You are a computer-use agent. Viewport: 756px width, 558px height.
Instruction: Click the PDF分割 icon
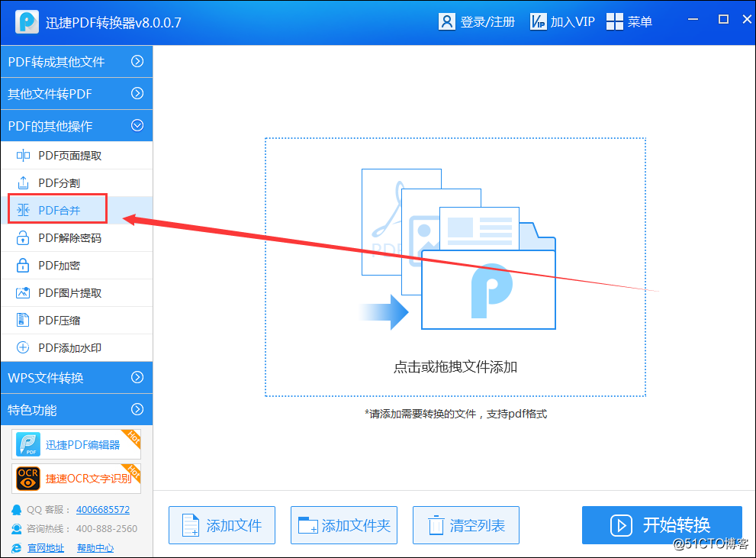(x=23, y=182)
